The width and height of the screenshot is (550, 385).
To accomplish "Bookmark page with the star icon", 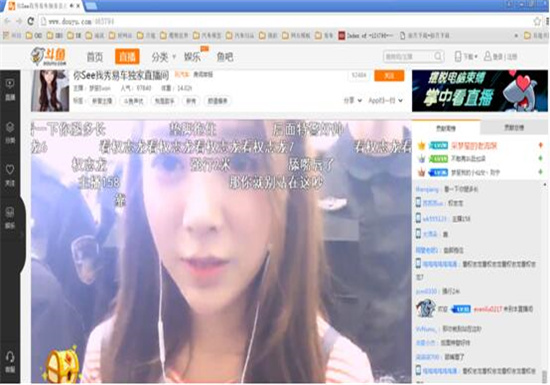I will [537, 21].
